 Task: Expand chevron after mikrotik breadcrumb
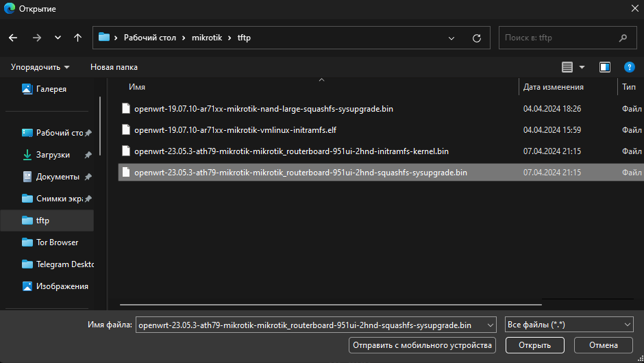230,38
